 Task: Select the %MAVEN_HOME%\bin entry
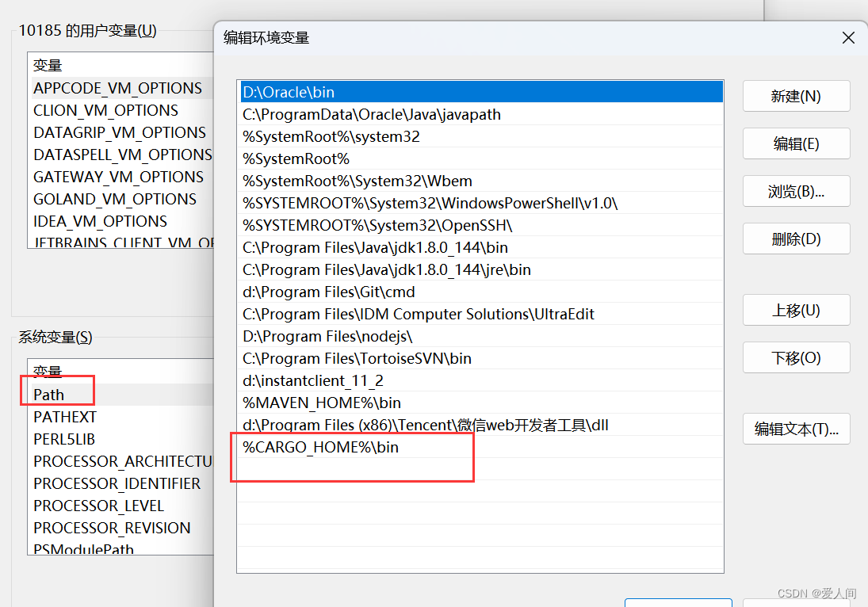point(481,403)
